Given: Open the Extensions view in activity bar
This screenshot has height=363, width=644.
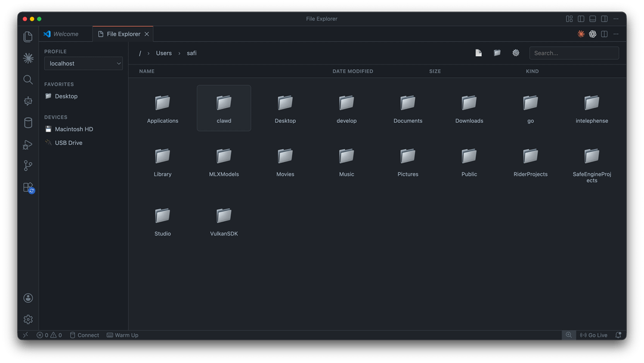Looking at the screenshot, I should (28, 187).
